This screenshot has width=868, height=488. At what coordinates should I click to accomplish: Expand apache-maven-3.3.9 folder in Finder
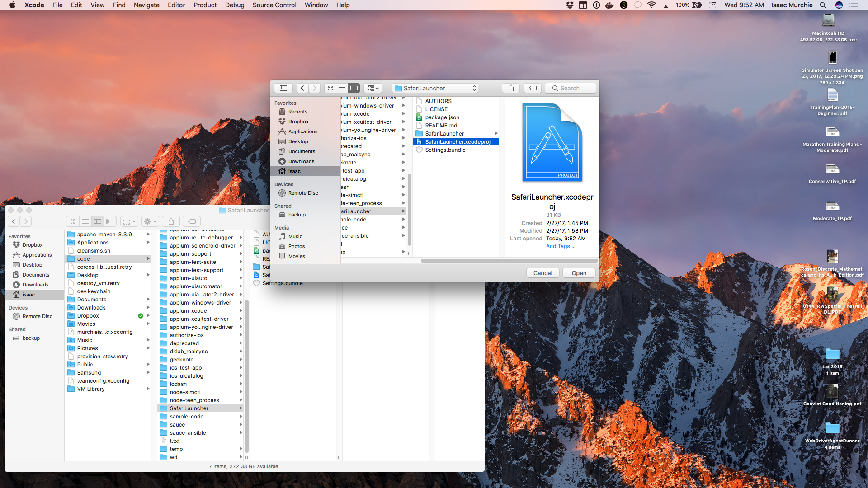(148, 235)
